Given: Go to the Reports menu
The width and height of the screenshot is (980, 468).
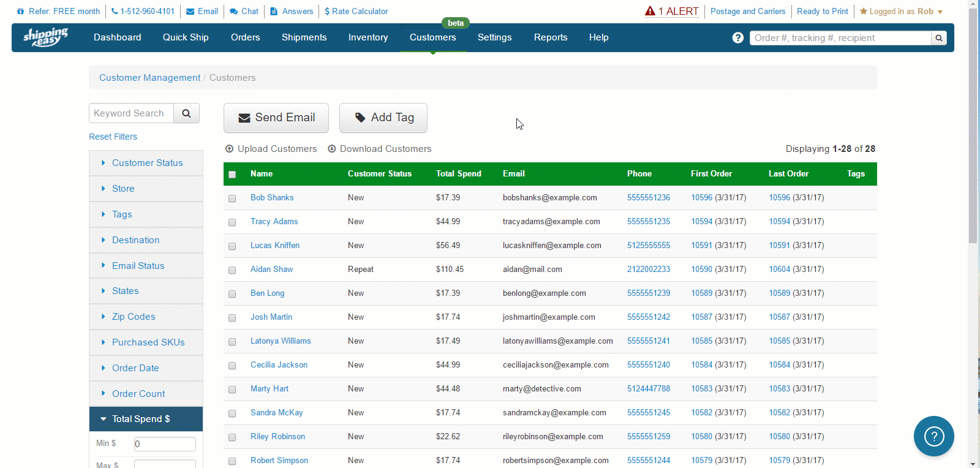Looking at the screenshot, I should (550, 37).
